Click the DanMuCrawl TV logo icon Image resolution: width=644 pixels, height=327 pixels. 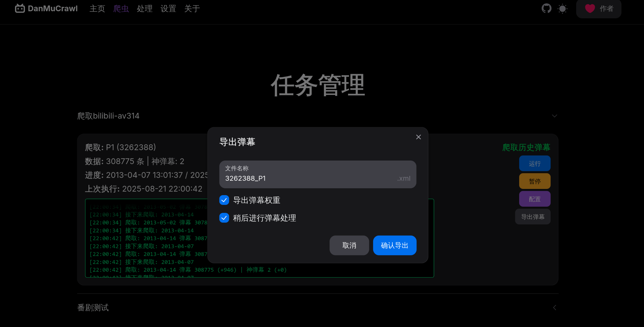[20, 9]
